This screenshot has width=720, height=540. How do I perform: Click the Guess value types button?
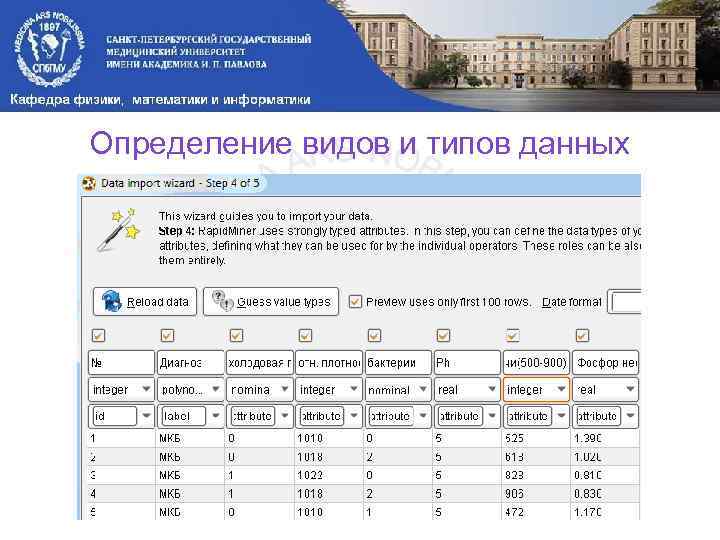pyautogui.click(x=271, y=302)
